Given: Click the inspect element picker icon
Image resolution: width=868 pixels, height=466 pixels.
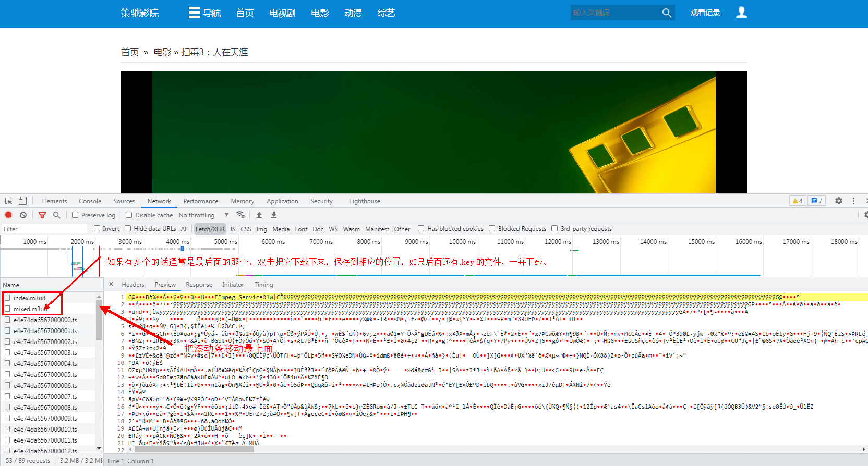Looking at the screenshot, I should 9,201.
